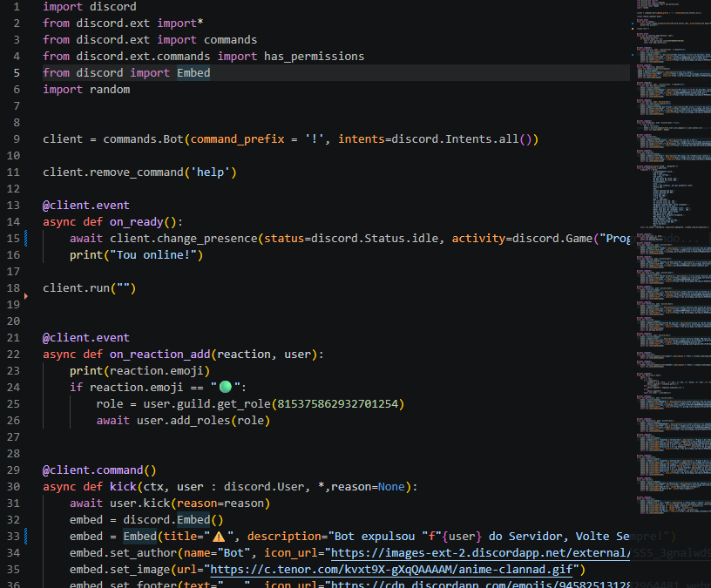Click the minimap code overview

pos(674,259)
